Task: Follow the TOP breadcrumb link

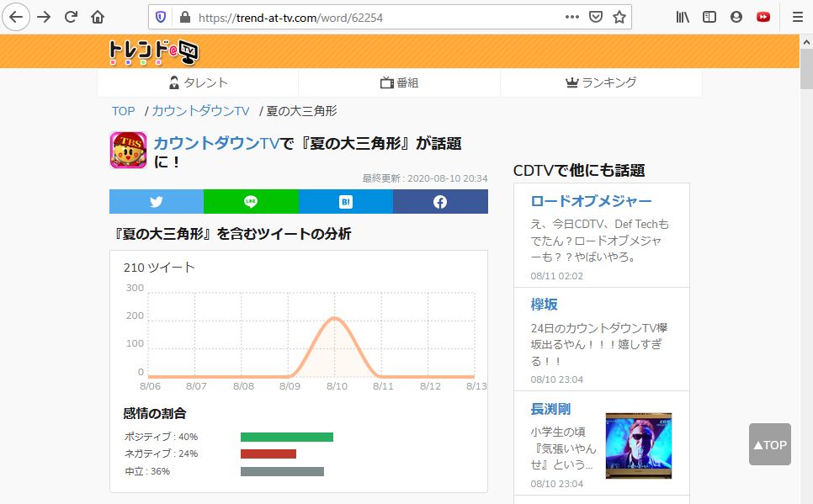Action: pyautogui.click(x=124, y=111)
